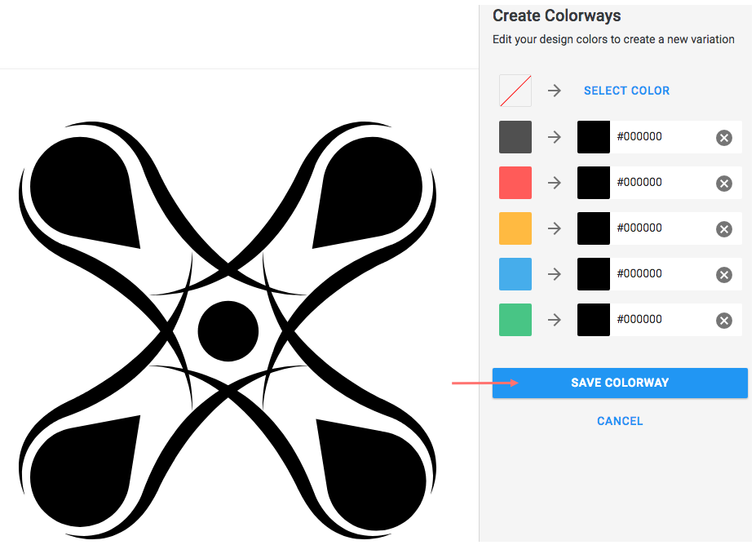Remove the replacement color for the orange swatch row
This screenshot has width=756, height=545.
(x=723, y=228)
